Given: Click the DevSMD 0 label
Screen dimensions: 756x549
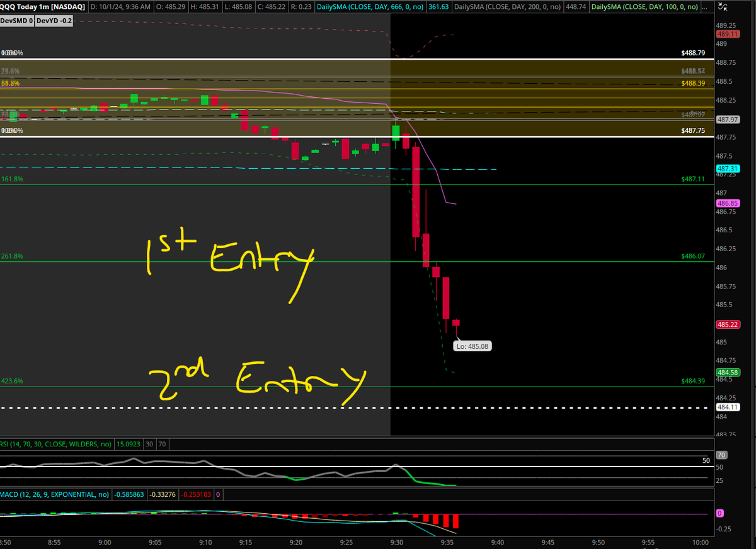Looking at the screenshot, I should [16, 20].
